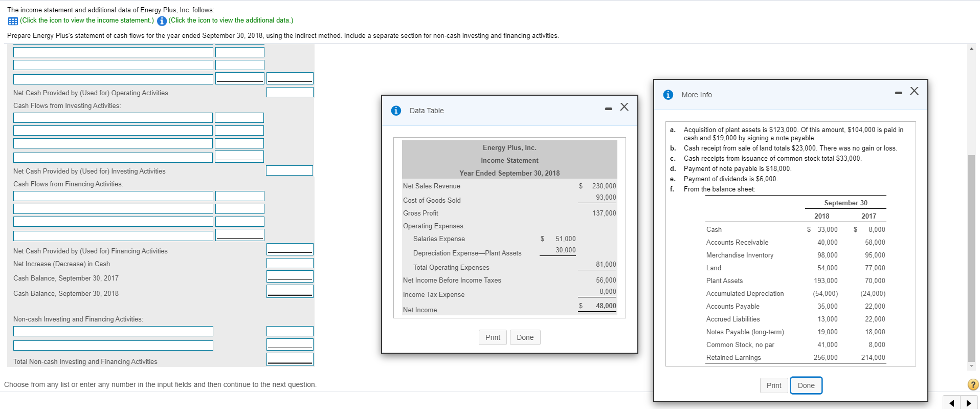
Task: Select the Net Increase (Decrease) in Cash field
Action: 289,263
